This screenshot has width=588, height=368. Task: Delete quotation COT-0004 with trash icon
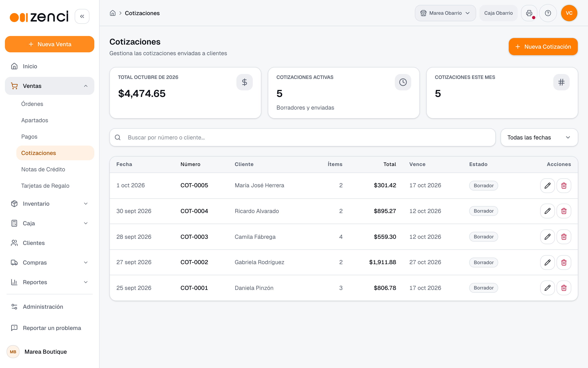pyautogui.click(x=564, y=211)
